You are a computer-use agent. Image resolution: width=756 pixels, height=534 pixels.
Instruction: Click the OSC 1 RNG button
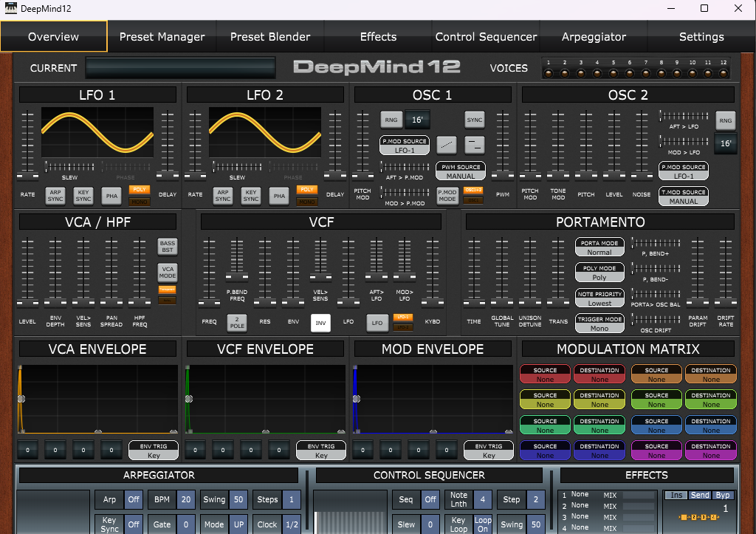click(x=391, y=120)
